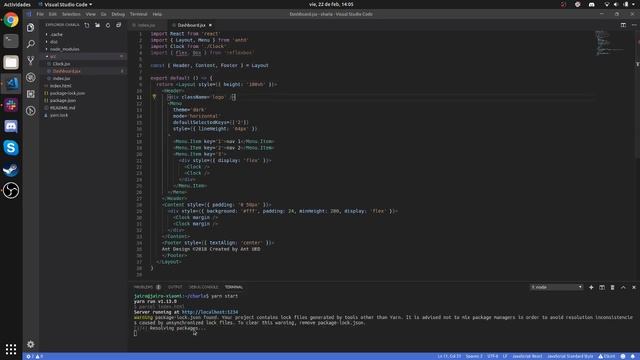This screenshot has width=640, height=360.
Task: Switch to the Problems panel tab
Action: tap(147, 287)
